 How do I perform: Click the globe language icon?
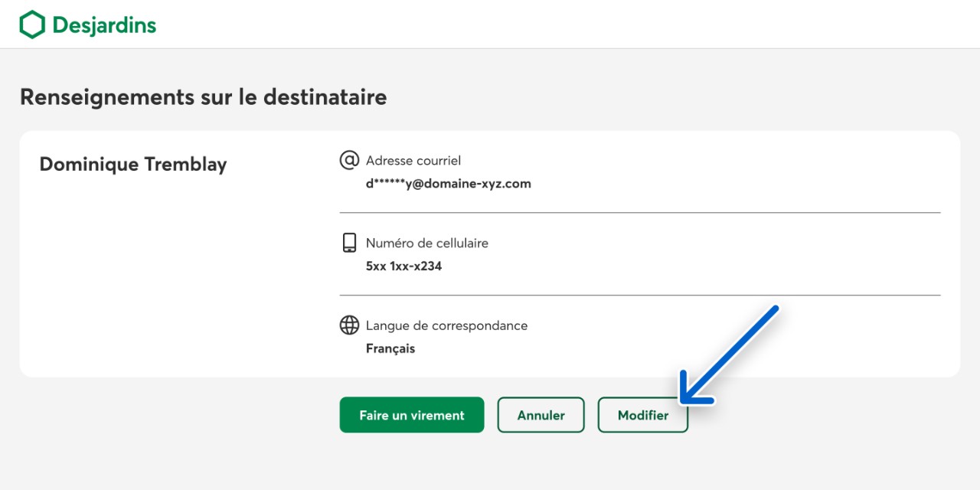tap(349, 325)
